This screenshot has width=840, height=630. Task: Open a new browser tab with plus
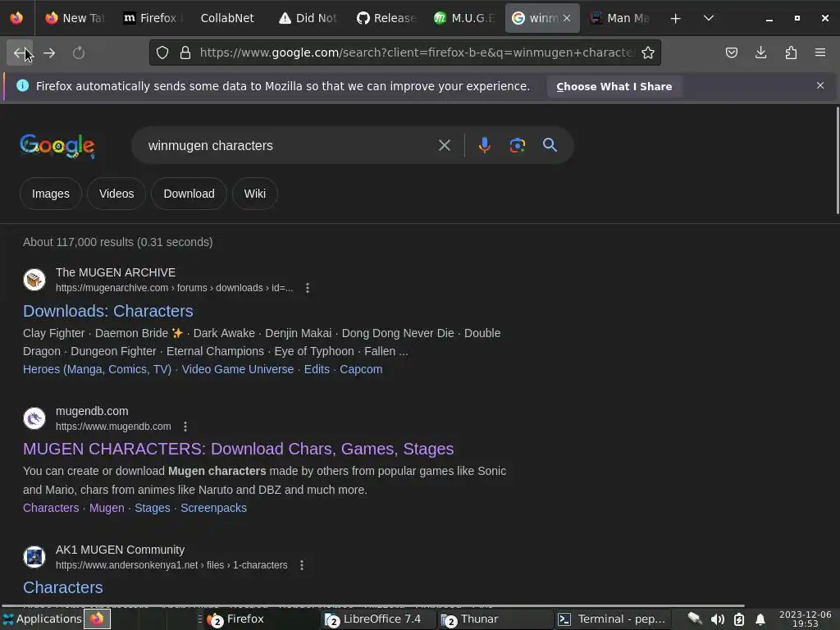[x=676, y=18]
